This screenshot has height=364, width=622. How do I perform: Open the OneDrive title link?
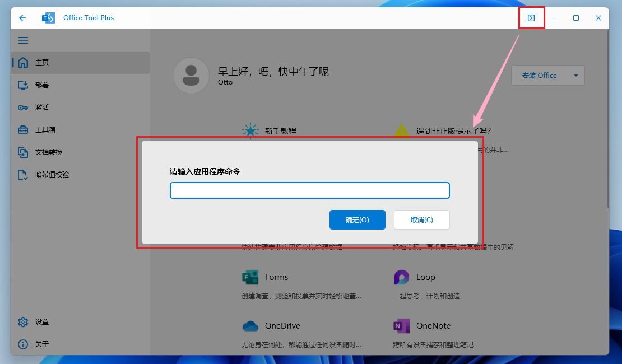(x=282, y=326)
